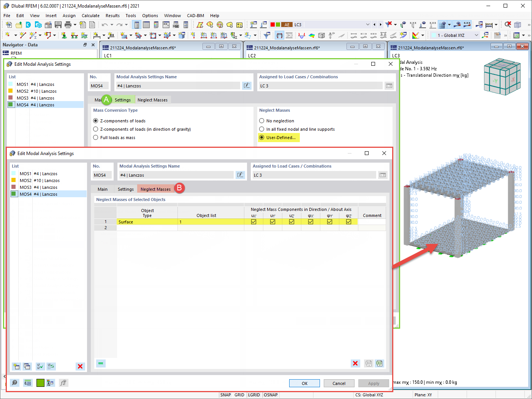Screen dimensions: 532x399
Task: Switch to the Main tab
Action: click(103, 189)
